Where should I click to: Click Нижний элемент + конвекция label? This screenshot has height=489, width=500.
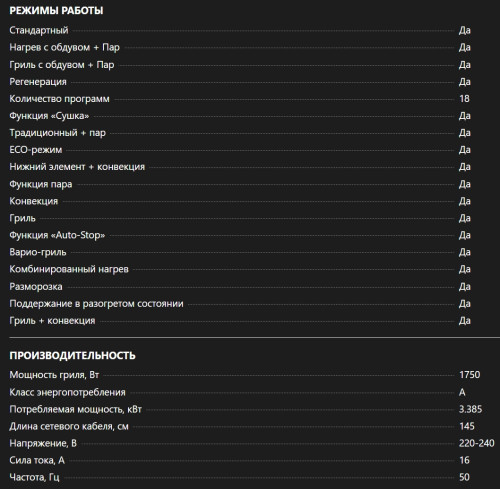[77, 167]
